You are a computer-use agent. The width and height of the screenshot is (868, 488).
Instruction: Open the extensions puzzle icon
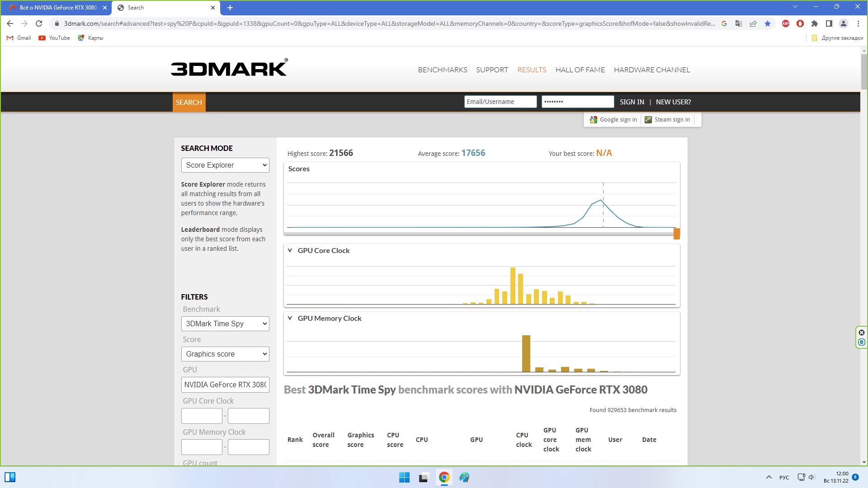815,23
